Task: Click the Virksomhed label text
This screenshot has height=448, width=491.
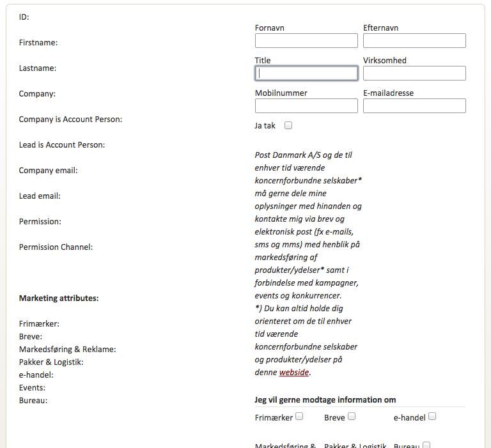Action: 385,61
